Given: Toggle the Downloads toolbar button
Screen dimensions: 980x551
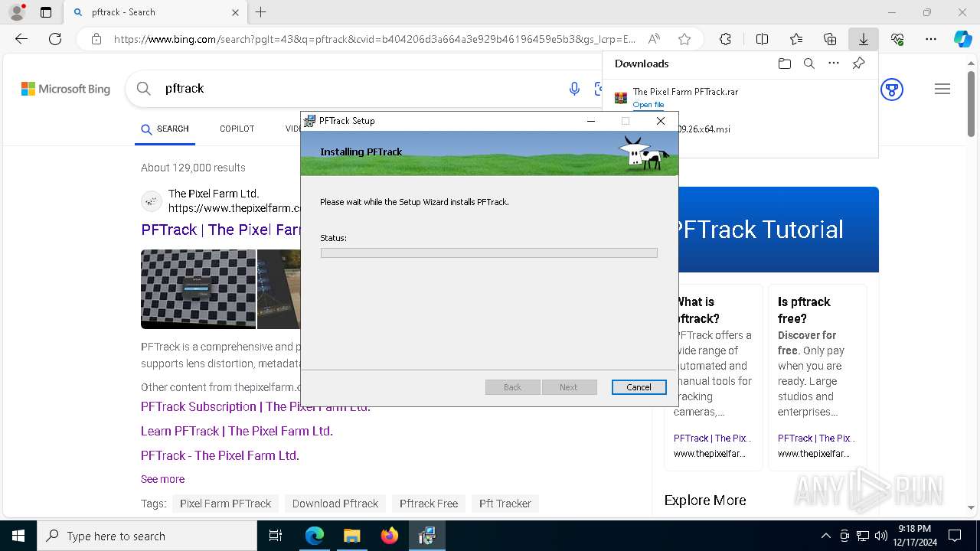Looking at the screenshot, I should tap(864, 39).
